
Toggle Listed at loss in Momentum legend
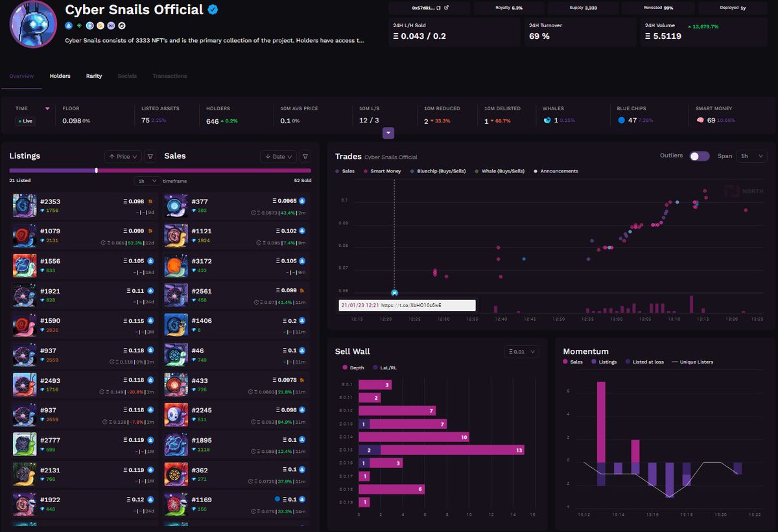pos(645,362)
